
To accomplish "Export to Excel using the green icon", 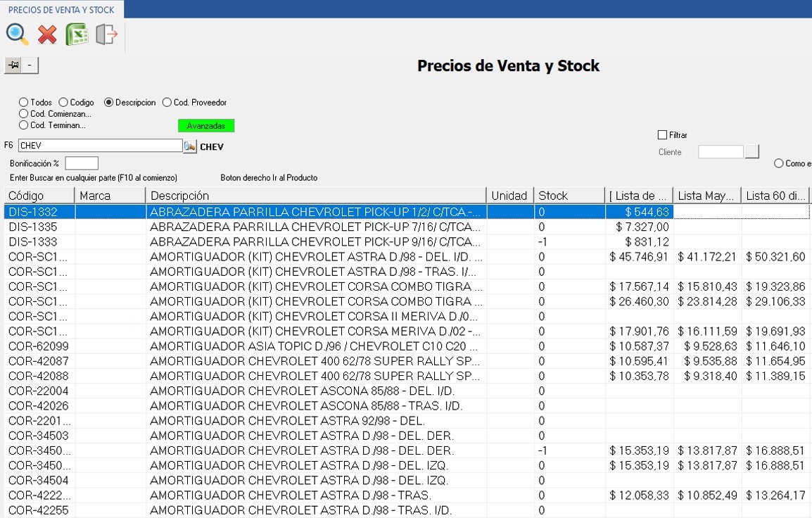I will coord(77,34).
